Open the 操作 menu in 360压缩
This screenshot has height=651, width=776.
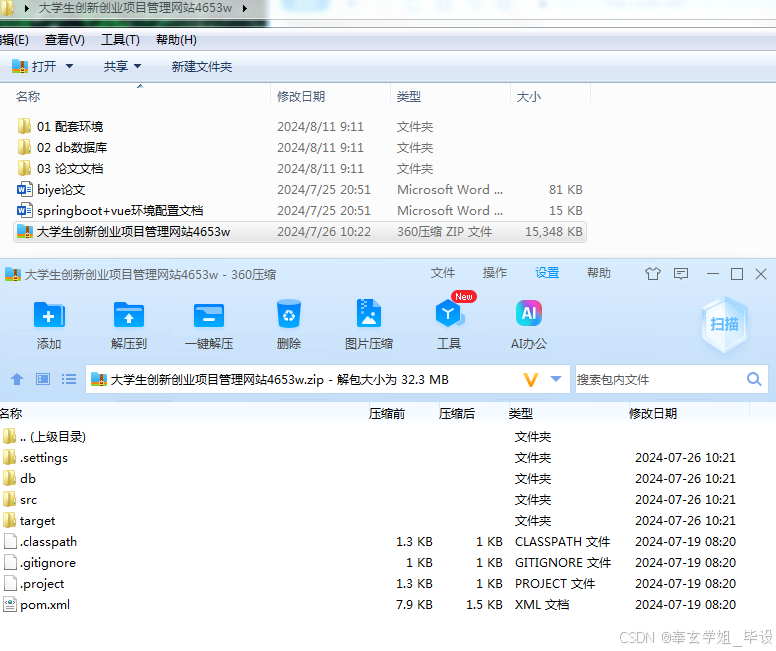point(494,273)
